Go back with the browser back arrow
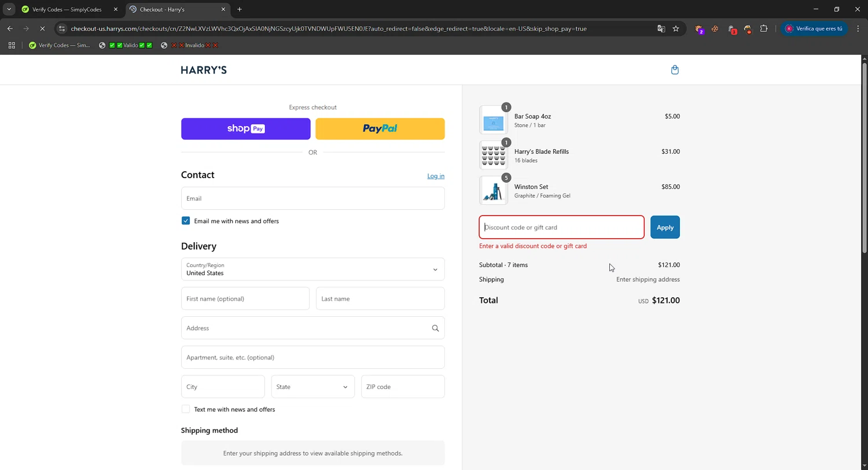Image resolution: width=868 pixels, height=470 pixels. pyautogui.click(x=10, y=28)
